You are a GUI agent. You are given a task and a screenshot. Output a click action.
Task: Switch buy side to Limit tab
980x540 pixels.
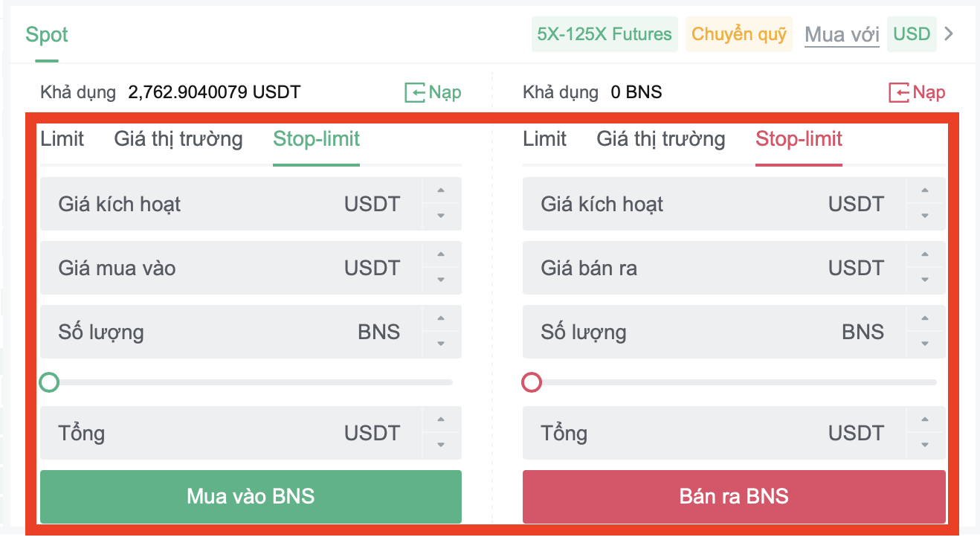62,139
